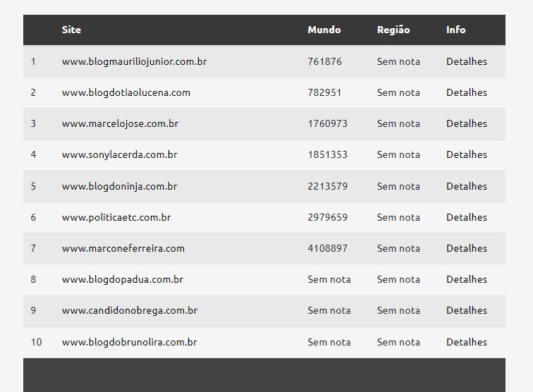
Task: Click the Info column header
Action: (456, 30)
